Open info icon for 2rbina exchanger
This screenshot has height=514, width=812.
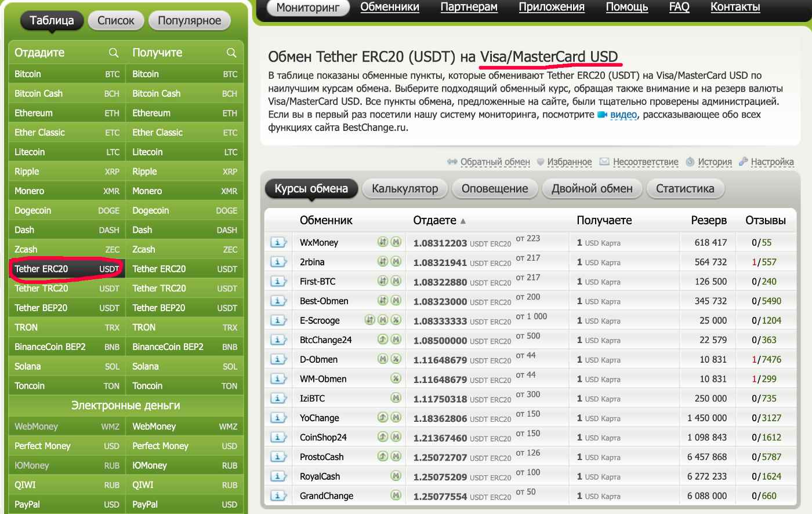tap(278, 262)
